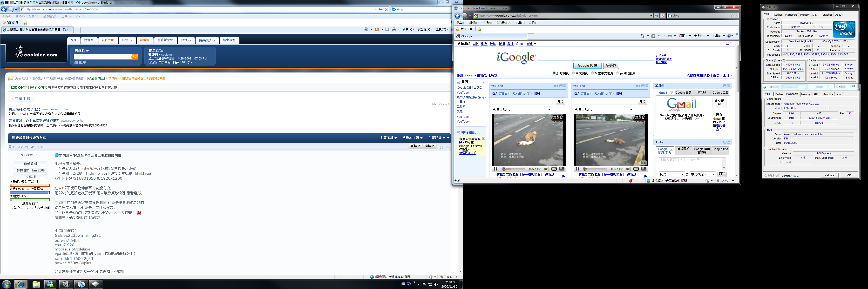
Task: Click Home icon in iGoogle IE toolbar
Action: pos(643,36)
